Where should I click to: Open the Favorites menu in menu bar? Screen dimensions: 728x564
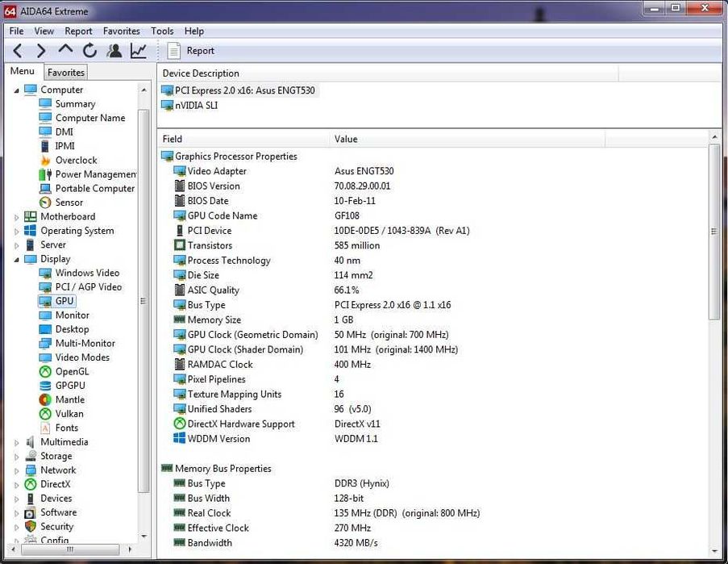pyautogui.click(x=122, y=31)
